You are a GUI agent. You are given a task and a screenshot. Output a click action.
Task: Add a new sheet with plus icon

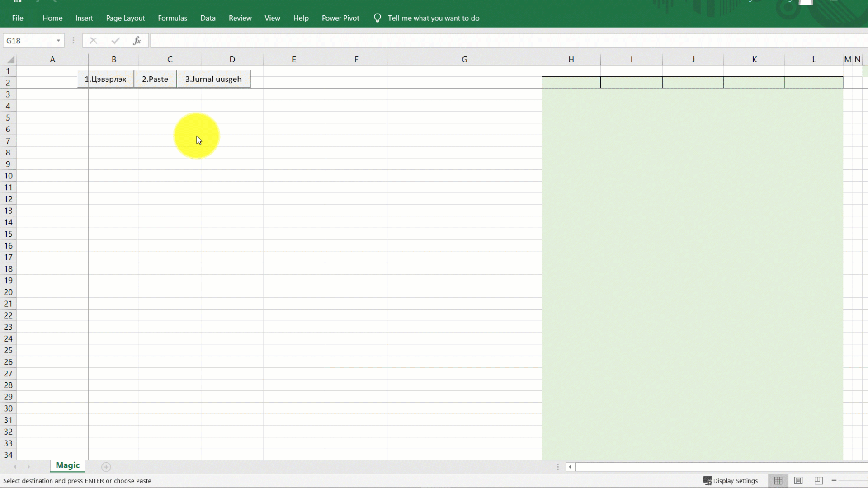[106, 467]
